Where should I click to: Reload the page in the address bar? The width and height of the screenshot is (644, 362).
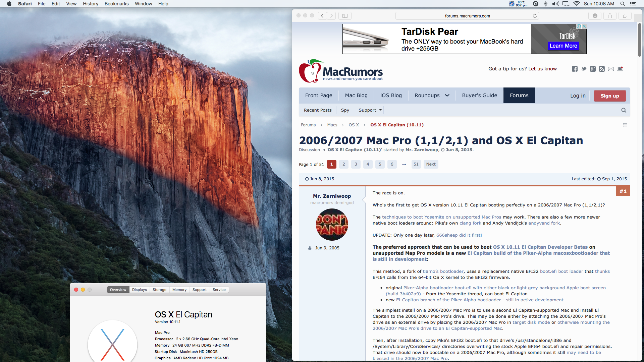coord(535,16)
